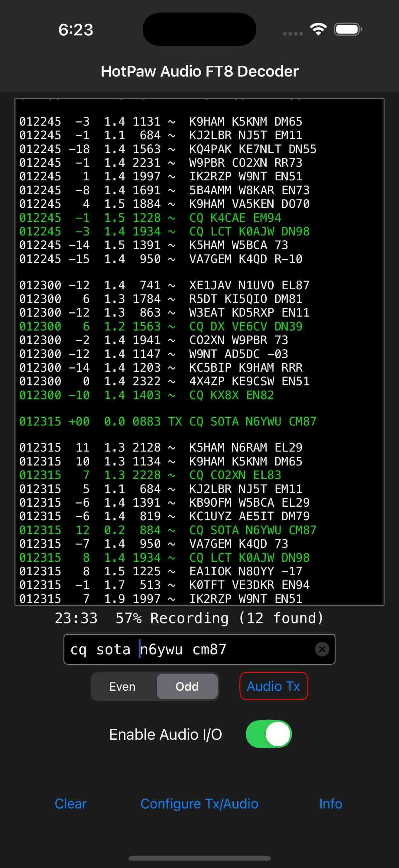399x868 pixels.
Task: Select the 'CQ CO2XN EL83' decoded line
Action: pyautogui.click(x=150, y=475)
